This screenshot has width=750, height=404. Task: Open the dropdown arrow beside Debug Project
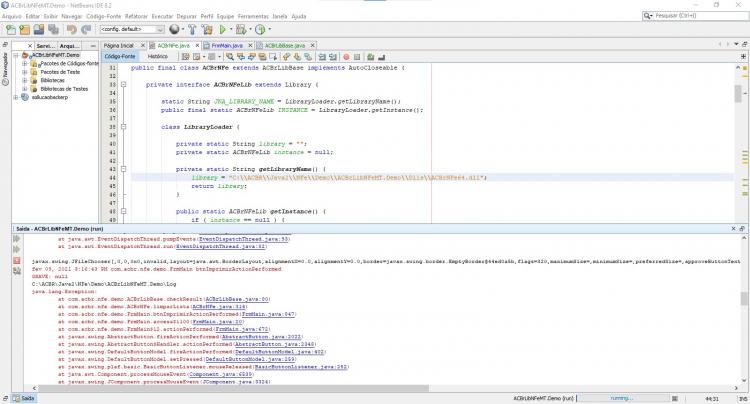click(x=250, y=30)
